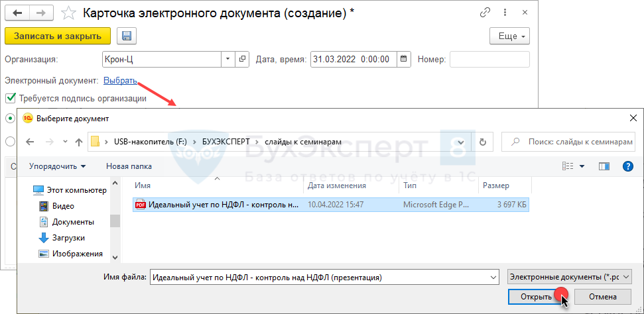
Task: Click the Отмена button
Action: click(602, 297)
